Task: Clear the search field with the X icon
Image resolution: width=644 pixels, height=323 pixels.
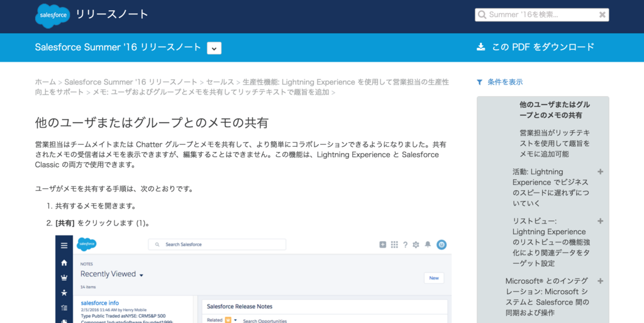Action: point(602,14)
